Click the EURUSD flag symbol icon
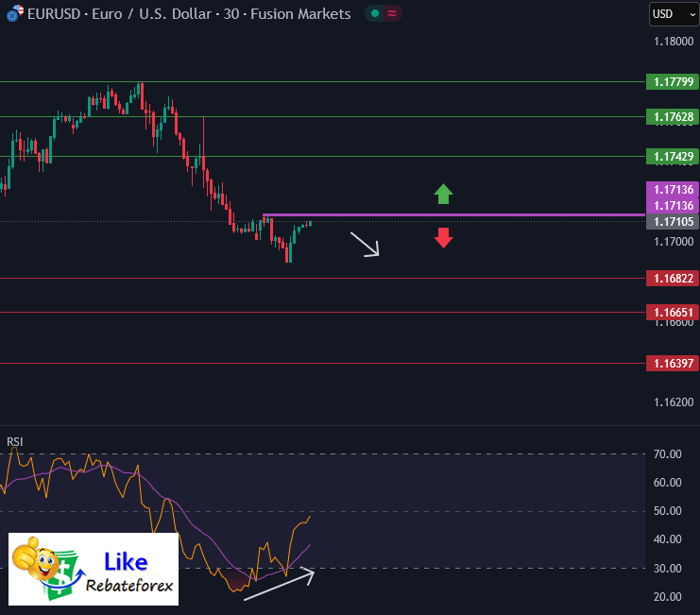Image resolution: width=700 pixels, height=615 pixels. pyautogui.click(x=14, y=14)
